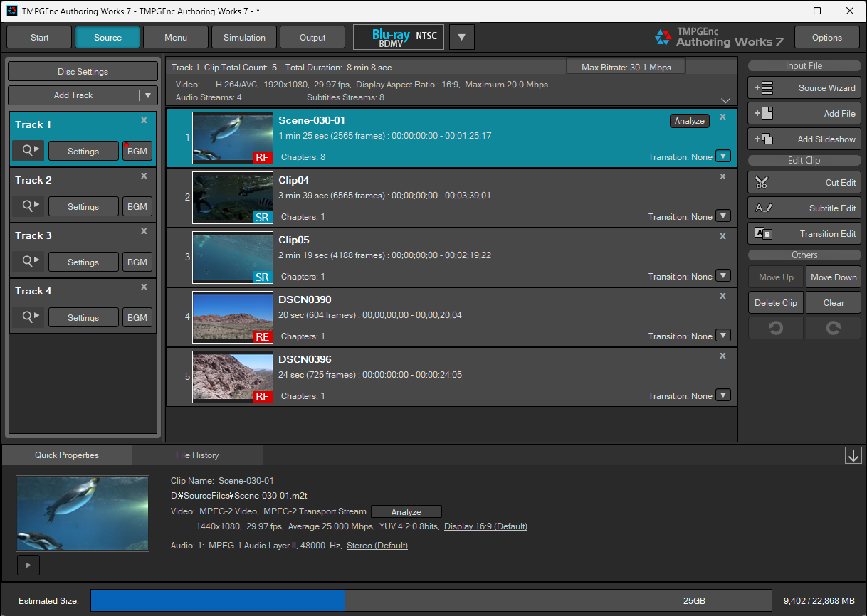Click Analyze in Quick Properties panel
Viewport: 867px width, 616px height.
406,512
